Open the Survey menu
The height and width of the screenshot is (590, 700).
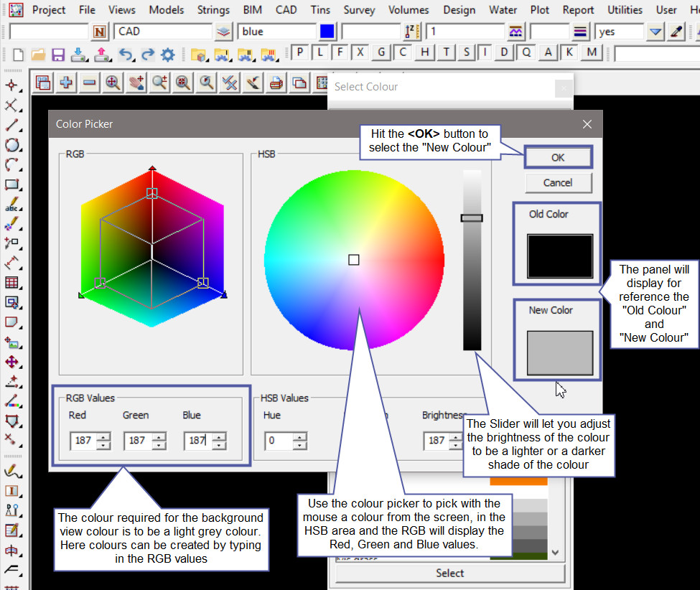[x=359, y=10]
